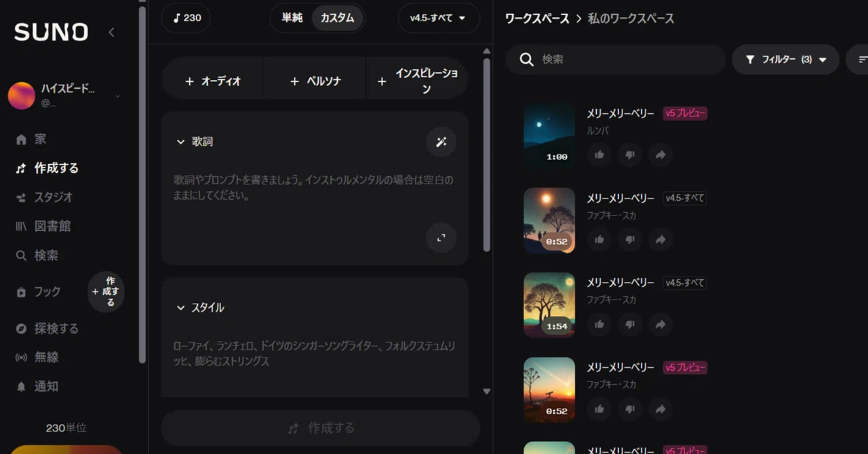Image resolution: width=868 pixels, height=454 pixels.
Task: Open the v4.5-すべて model dropdown
Action: pyautogui.click(x=438, y=18)
